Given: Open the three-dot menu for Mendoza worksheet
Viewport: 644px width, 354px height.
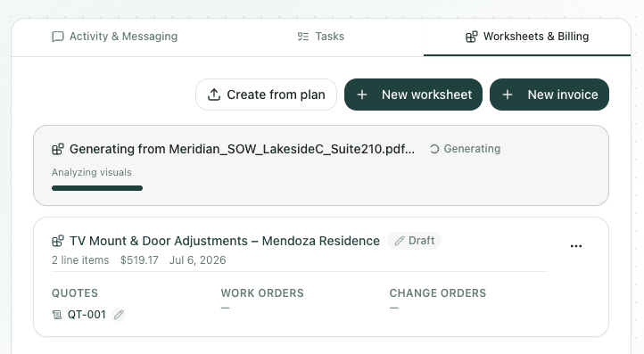Looking at the screenshot, I should (576, 246).
